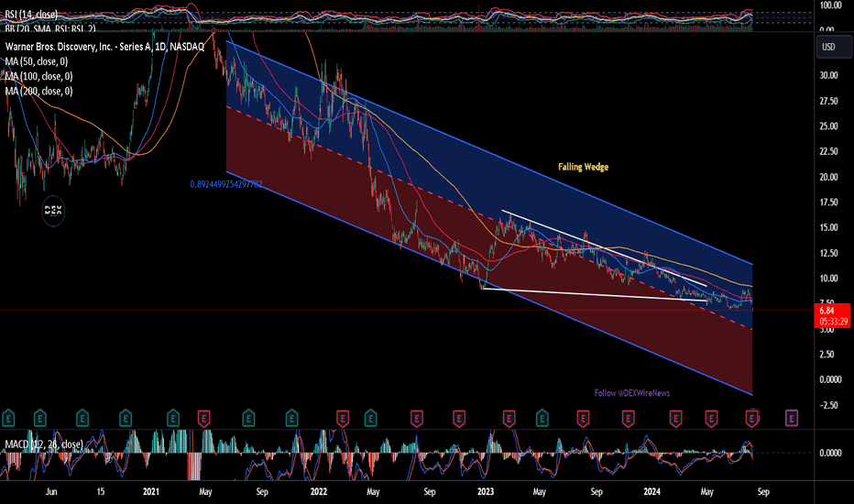Click the red 6.84 current price label
This screenshot has width=854, height=504.
click(832, 315)
